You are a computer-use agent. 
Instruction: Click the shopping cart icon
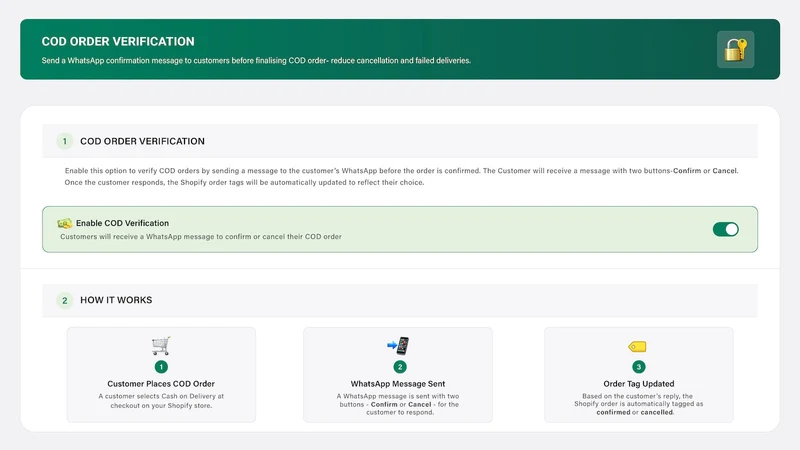click(161, 345)
